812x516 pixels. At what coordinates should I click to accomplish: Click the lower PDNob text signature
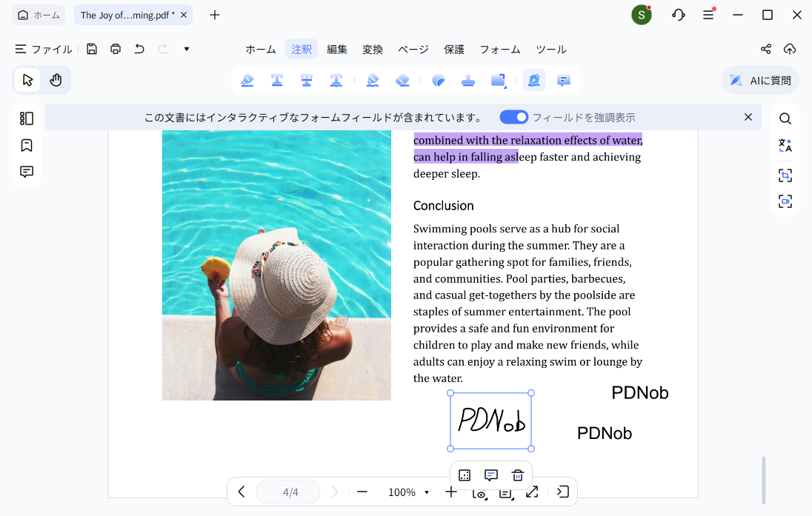(x=605, y=433)
